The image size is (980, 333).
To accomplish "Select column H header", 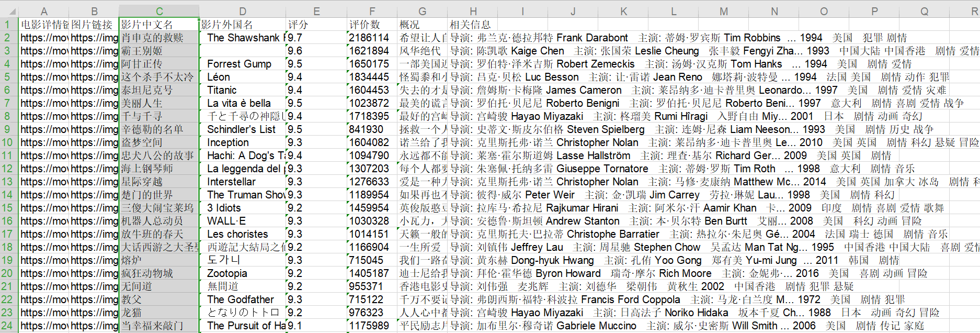I will click(473, 11).
